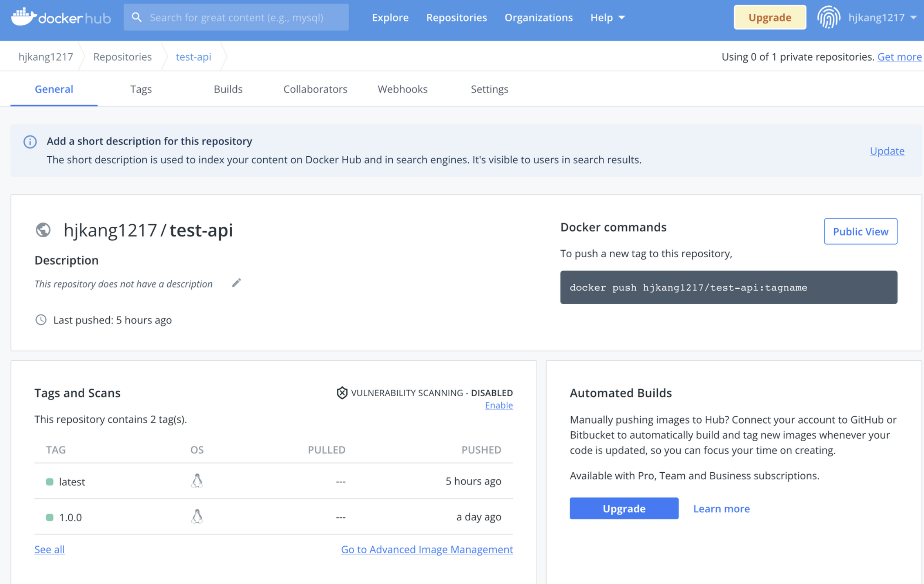Click the See all tags link
This screenshot has height=584, width=924.
click(49, 550)
